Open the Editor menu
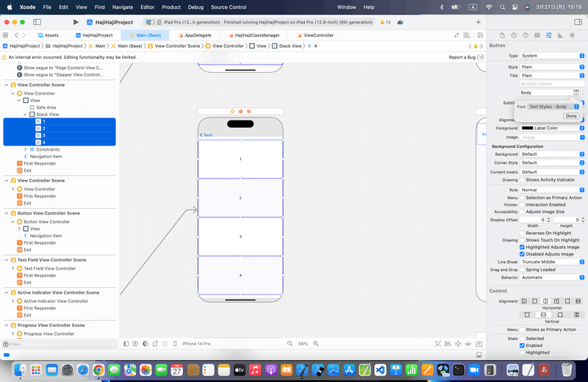The height and width of the screenshot is (382, 588). (x=148, y=7)
